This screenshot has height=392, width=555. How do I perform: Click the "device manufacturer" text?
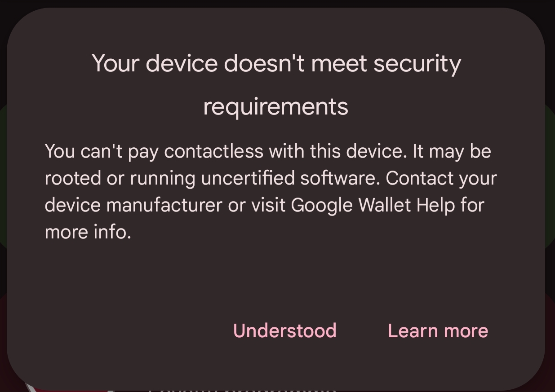coord(133,206)
